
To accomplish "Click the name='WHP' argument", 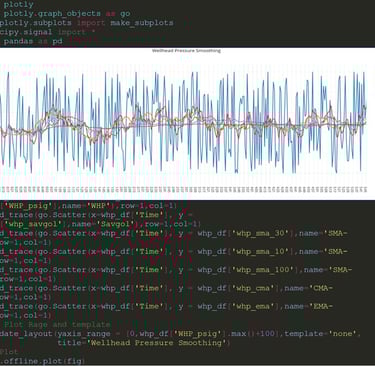I will coord(87,206).
